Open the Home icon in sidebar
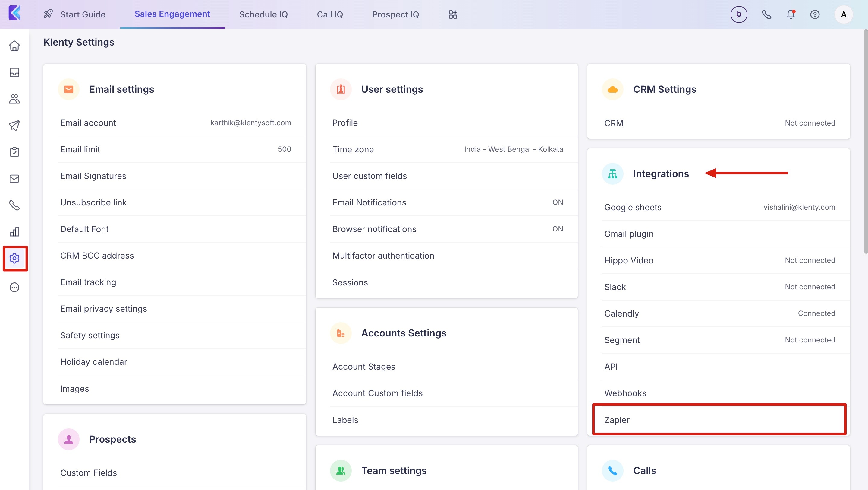The height and width of the screenshot is (490, 868). tap(14, 46)
